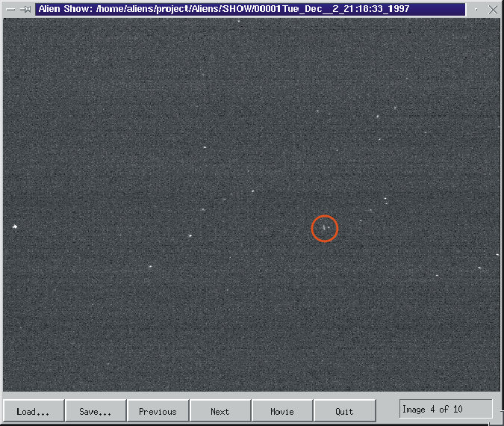The image size is (504, 426).
Task: Quit the Alien Show application
Action: (344, 410)
